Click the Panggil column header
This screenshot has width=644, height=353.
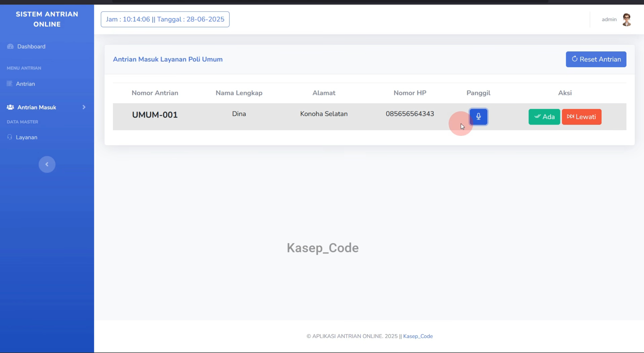(x=478, y=93)
